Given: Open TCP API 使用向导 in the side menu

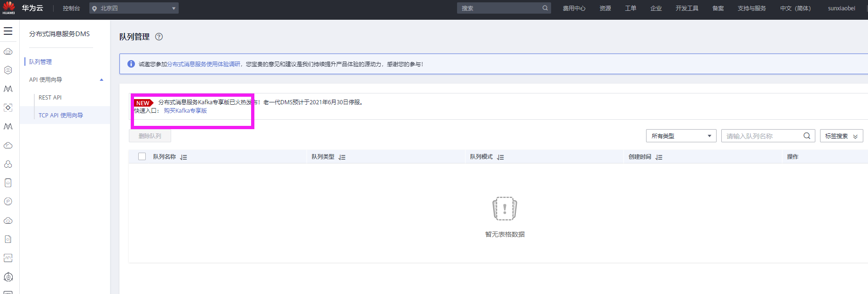Looking at the screenshot, I should (61, 116).
